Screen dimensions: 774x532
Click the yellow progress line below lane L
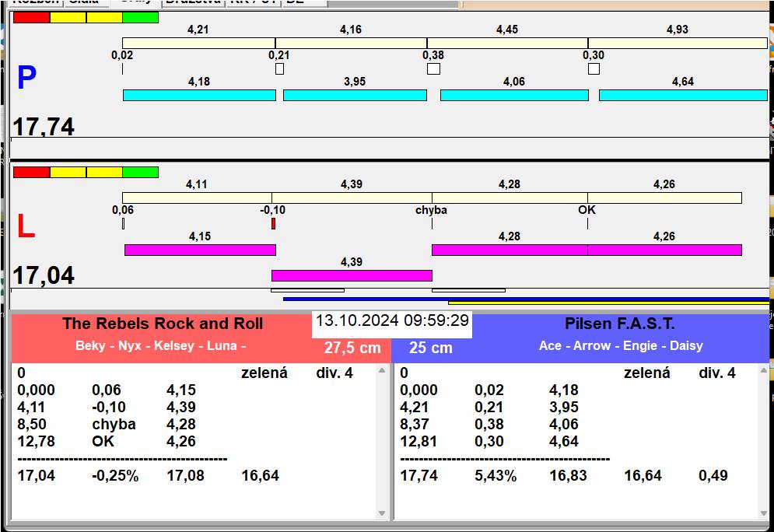click(608, 303)
